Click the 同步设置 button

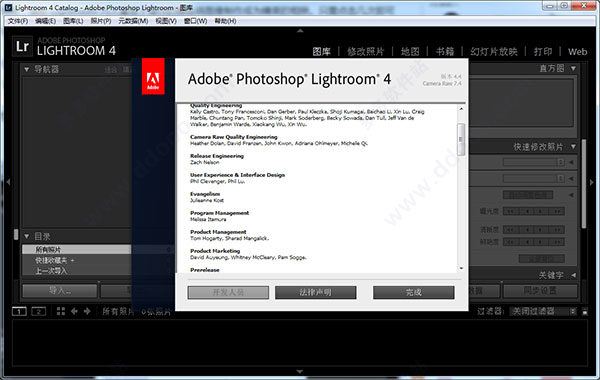point(540,291)
